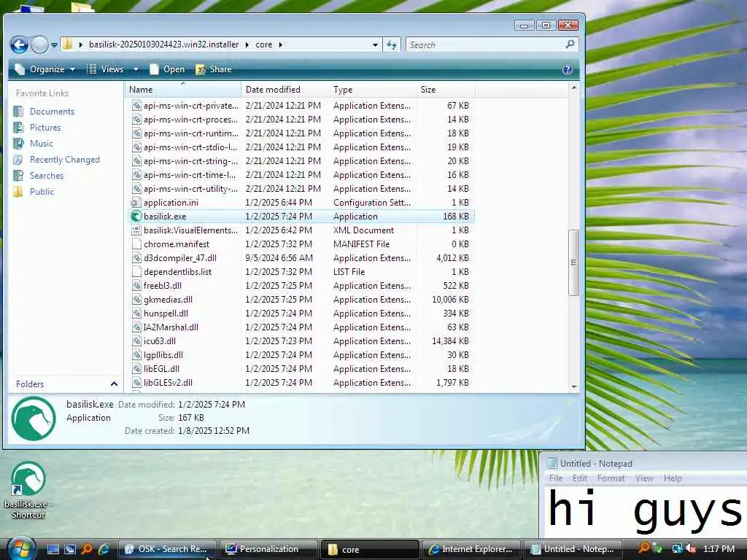Click Show Desktop quick launch icon
The width and height of the screenshot is (747, 560).
53,549
